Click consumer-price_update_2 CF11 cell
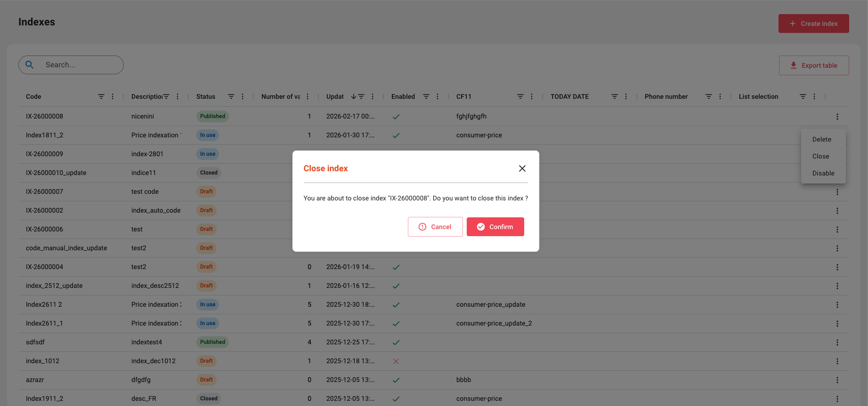The image size is (868, 406). click(494, 323)
